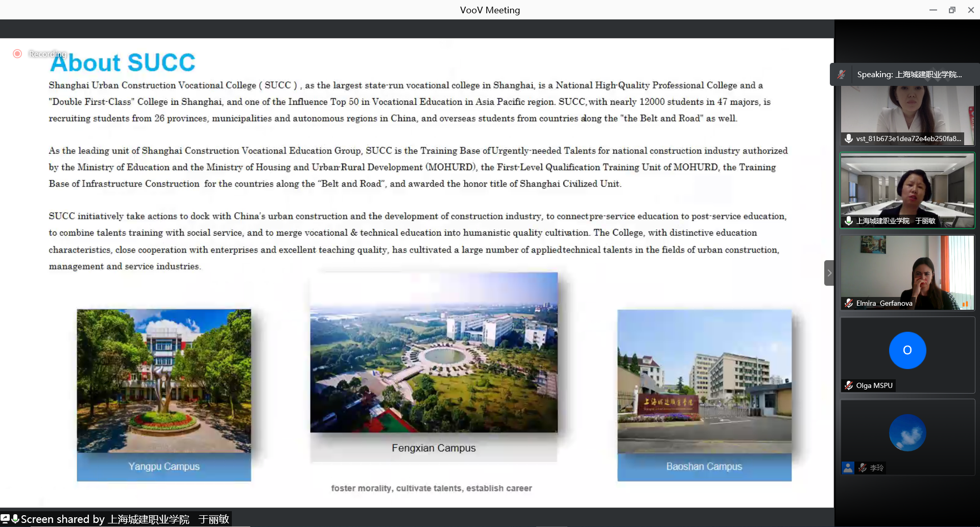Click the microphone icon in screen-shared bar
Image resolution: width=980 pixels, height=527 pixels.
[x=15, y=519]
